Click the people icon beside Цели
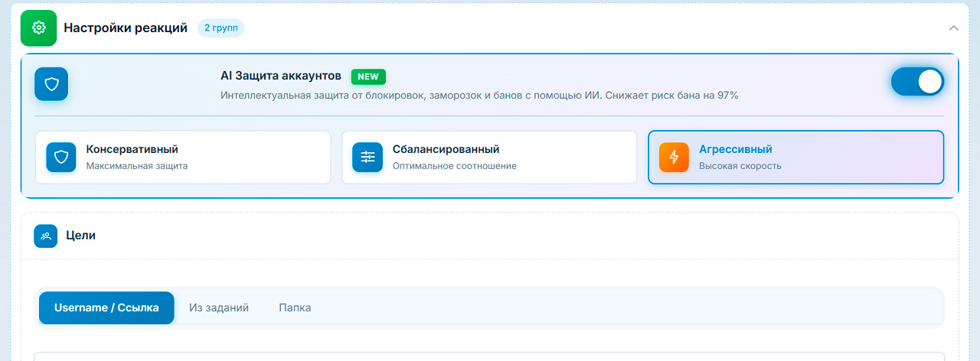This screenshot has width=980, height=361. coord(46,236)
